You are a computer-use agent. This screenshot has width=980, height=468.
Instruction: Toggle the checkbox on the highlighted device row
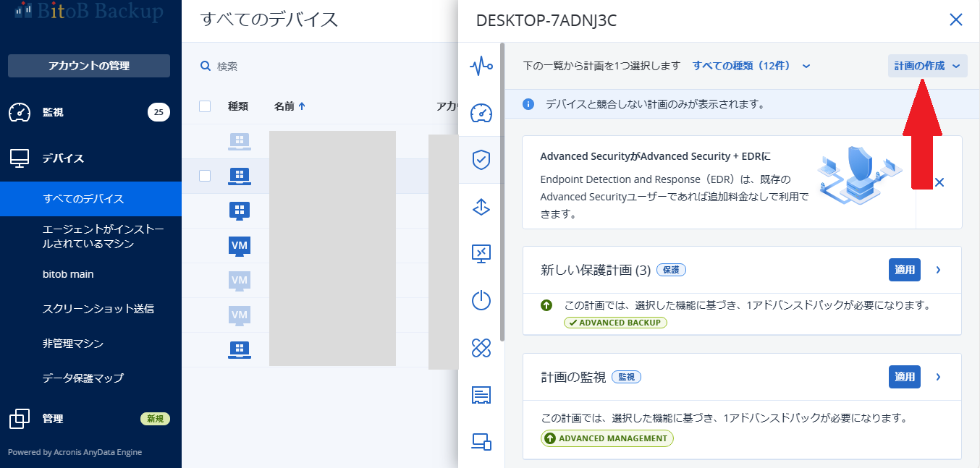point(205,176)
